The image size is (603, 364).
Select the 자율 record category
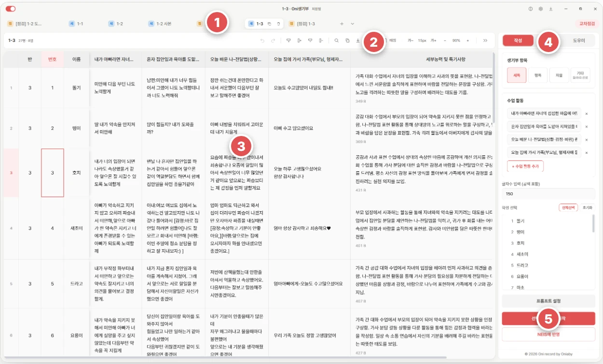(x=559, y=75)
